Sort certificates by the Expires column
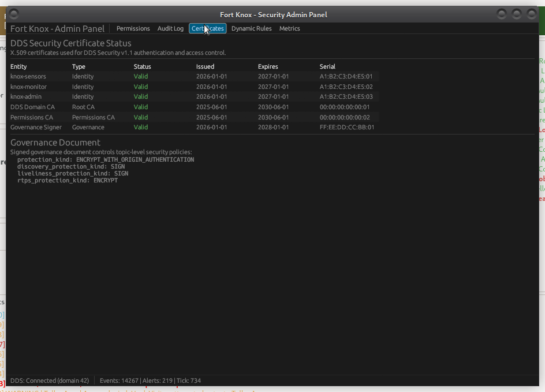The width and height of the screenshot is (545, 392). coord(268,66)
